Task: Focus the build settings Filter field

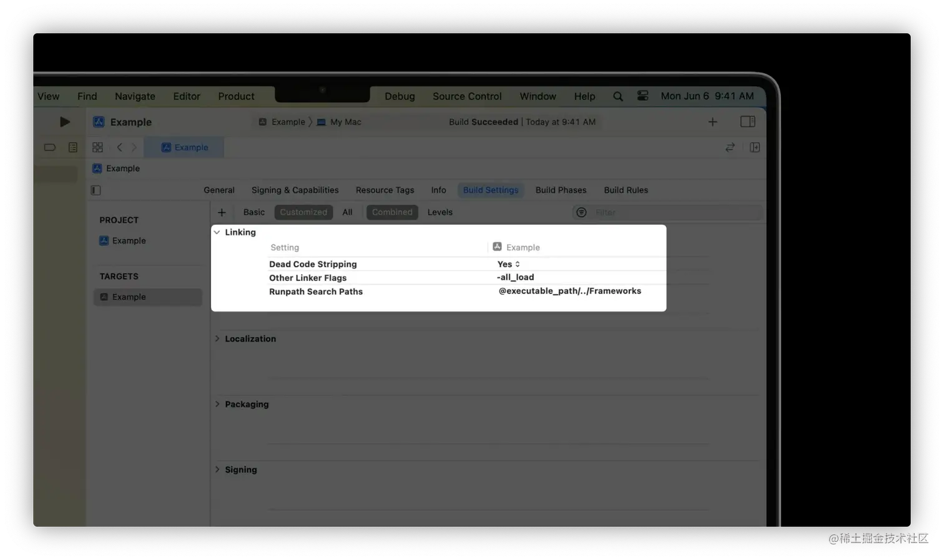Action: [667, 212]
